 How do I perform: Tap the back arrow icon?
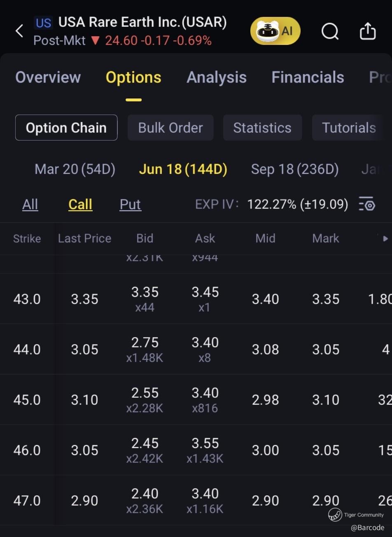19,31
